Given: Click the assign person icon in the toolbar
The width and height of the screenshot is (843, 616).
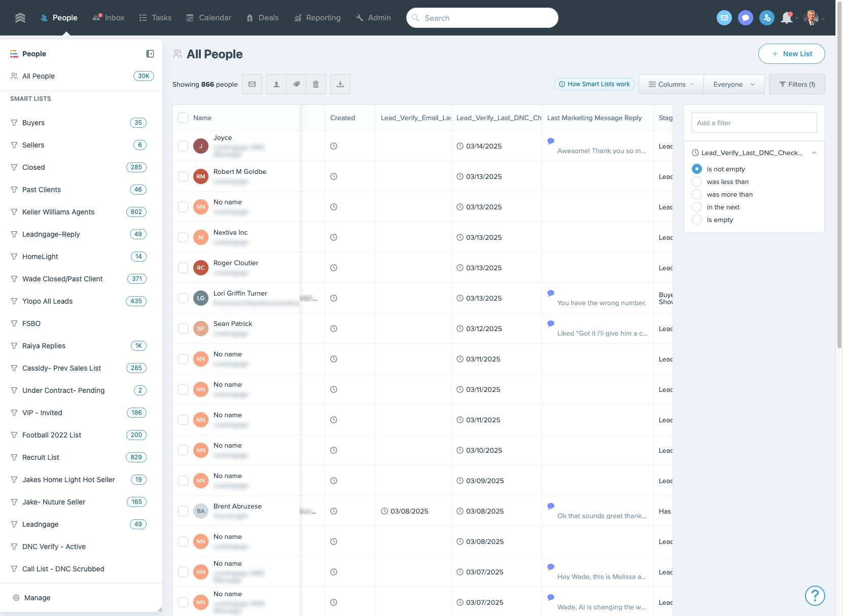Looking at the screenshot, I should click(276, 84).
